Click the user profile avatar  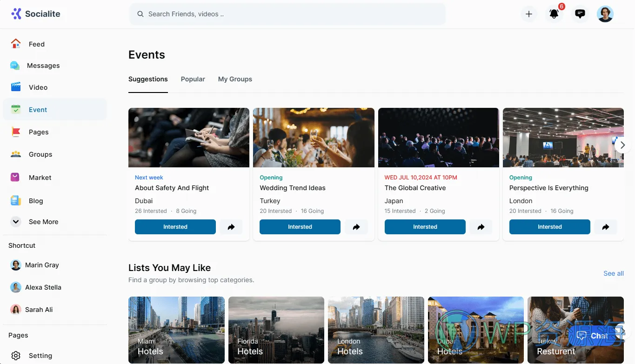tap(605, 14)
